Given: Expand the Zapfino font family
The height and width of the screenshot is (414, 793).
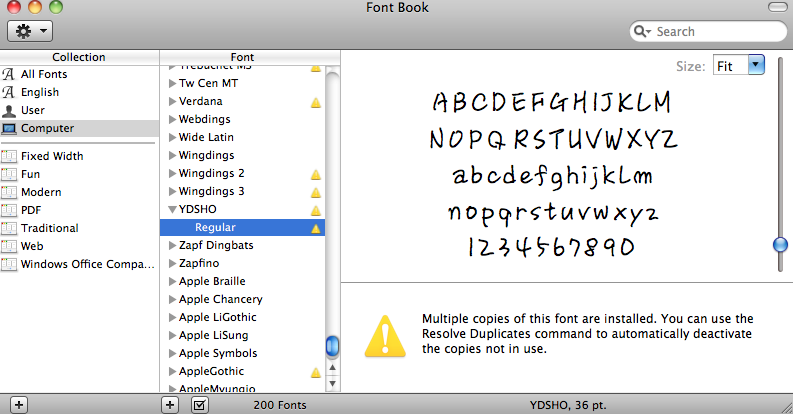Looking at the screenshot, I should click(172, 263).
